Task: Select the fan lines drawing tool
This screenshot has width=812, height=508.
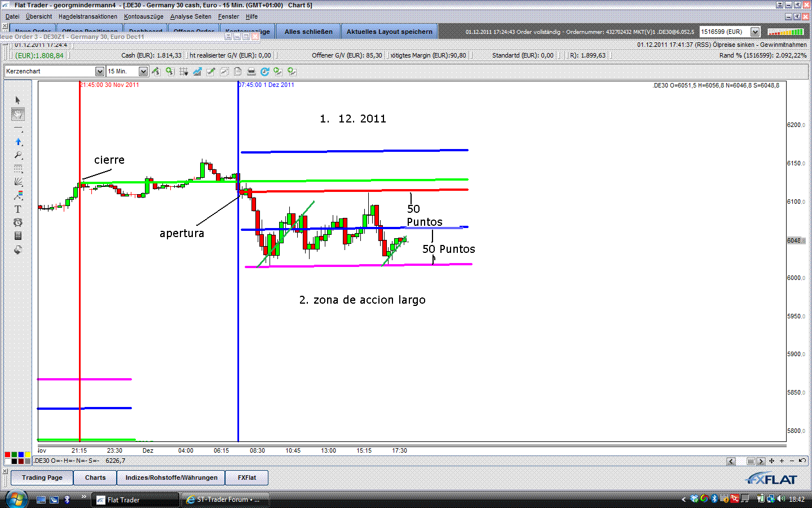Action: [x=17, y=182]
